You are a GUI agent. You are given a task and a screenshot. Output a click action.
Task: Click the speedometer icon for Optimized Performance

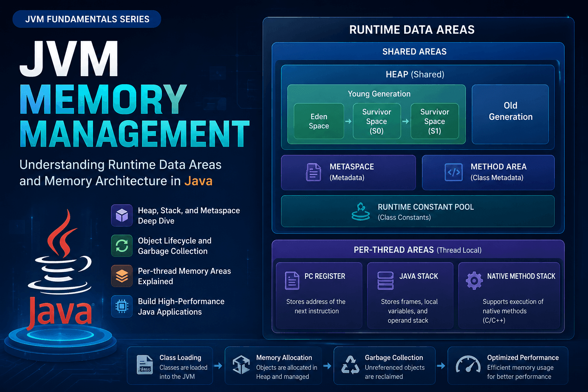tap(468, 364)
